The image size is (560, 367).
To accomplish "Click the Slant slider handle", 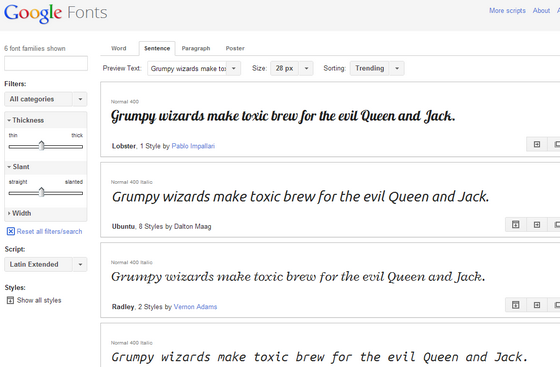I will [41, 192].
